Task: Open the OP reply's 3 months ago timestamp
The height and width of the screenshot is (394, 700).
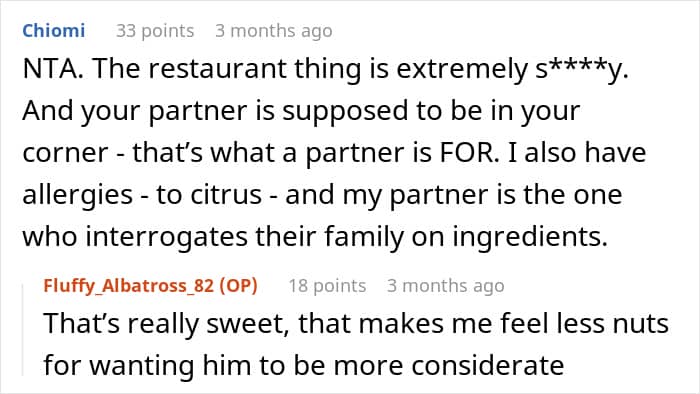Action: point(446,286)
